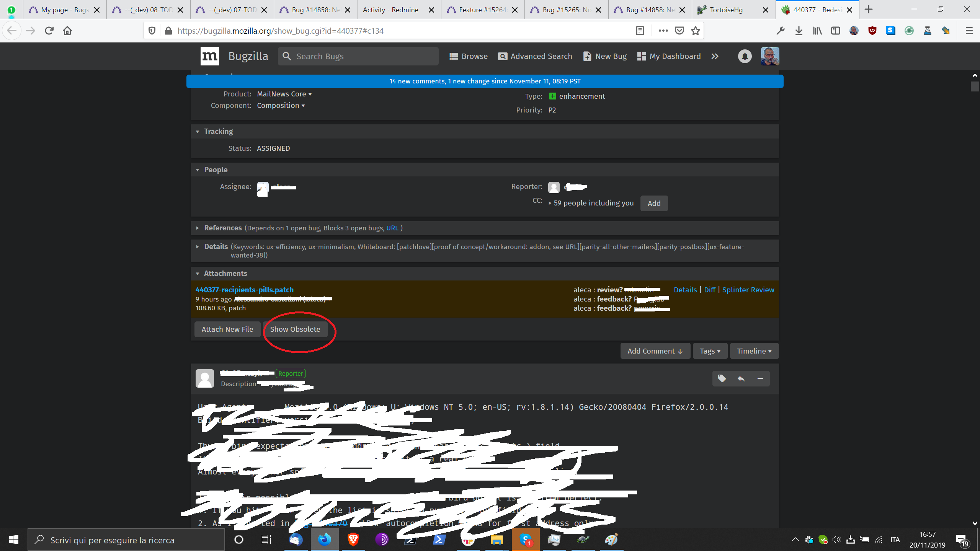The height and width of the screenshot is (551, 980).
Task: Open File Explorer from taskbar
Action: 497,540
